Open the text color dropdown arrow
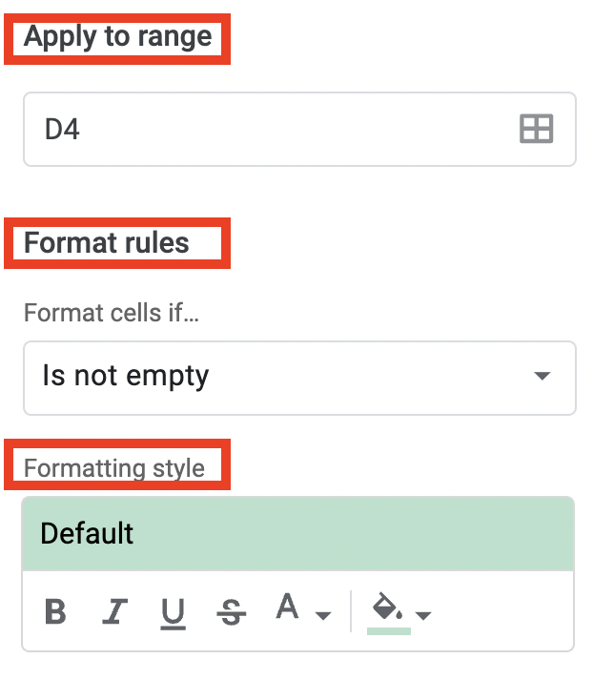The width and height of the screenshot is (593, 700). coord(323,616)
